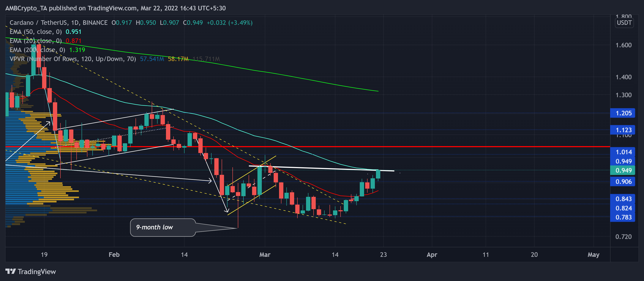Click the close price C0.949 value
The width and height of the screenshot is (644, 281).
click(193, 23)
